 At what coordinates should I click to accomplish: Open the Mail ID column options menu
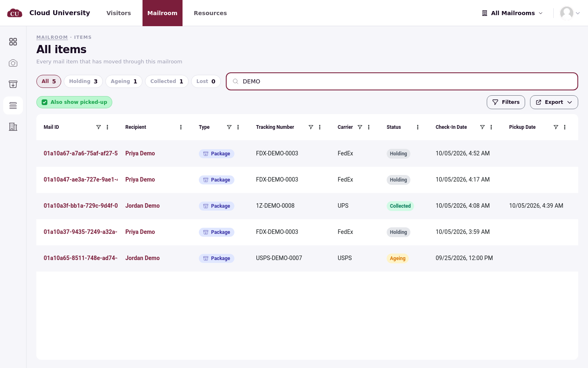[107, 127]
